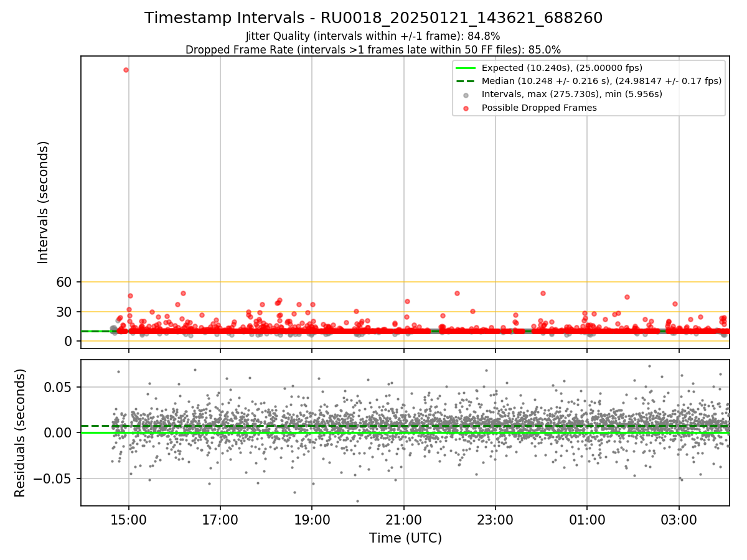Click the 17:00 time tick label
The height and width of the screenshot is (560, 747).
[x=220, y=519]
